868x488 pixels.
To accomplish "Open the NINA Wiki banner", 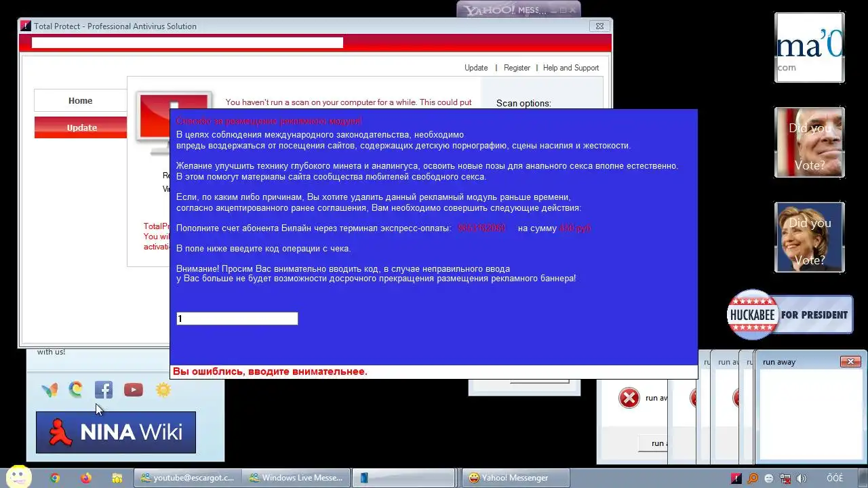I will (x=116, y=432).
